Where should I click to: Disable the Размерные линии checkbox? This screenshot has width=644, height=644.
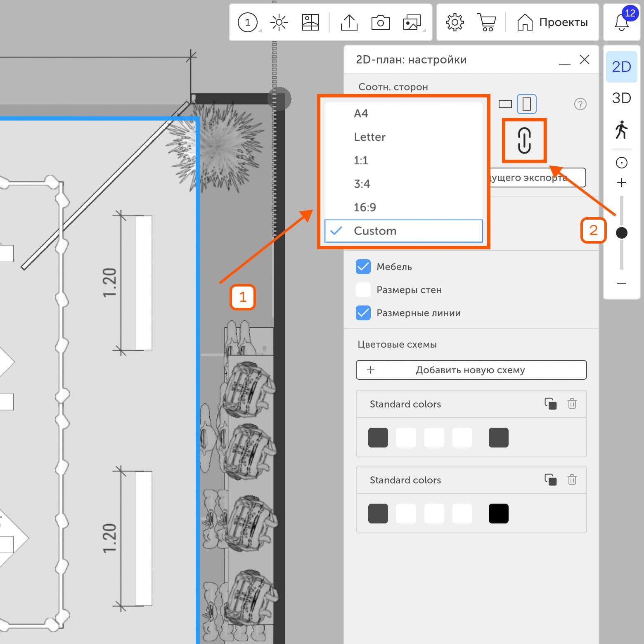363,313
